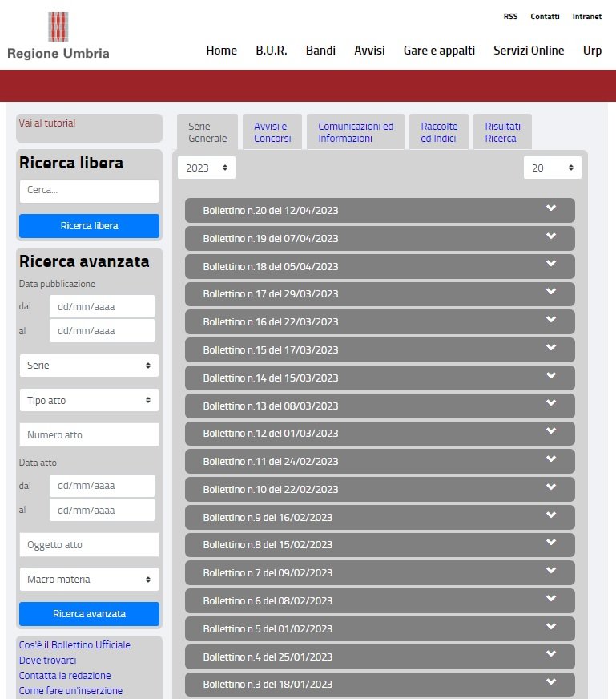Open the Avvisi menu item
The image size is (616, 699).
369,51
